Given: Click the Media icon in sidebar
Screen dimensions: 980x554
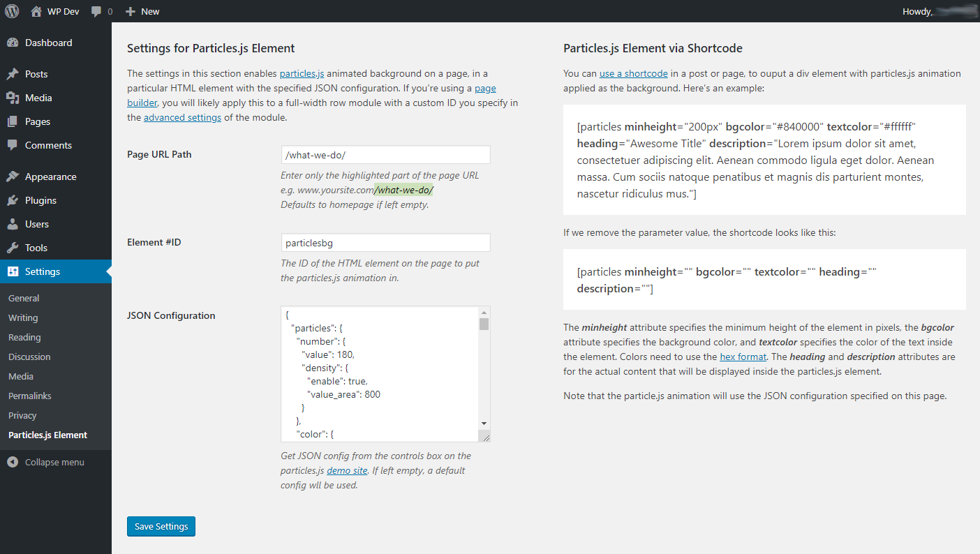Looking at the screenshot, I should pos(13,98).
